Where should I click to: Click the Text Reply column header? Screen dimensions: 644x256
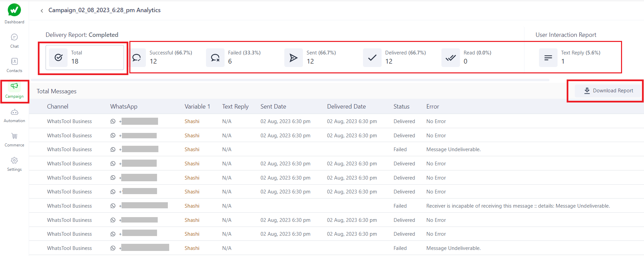pyautogui.click(x=235, y=107)
